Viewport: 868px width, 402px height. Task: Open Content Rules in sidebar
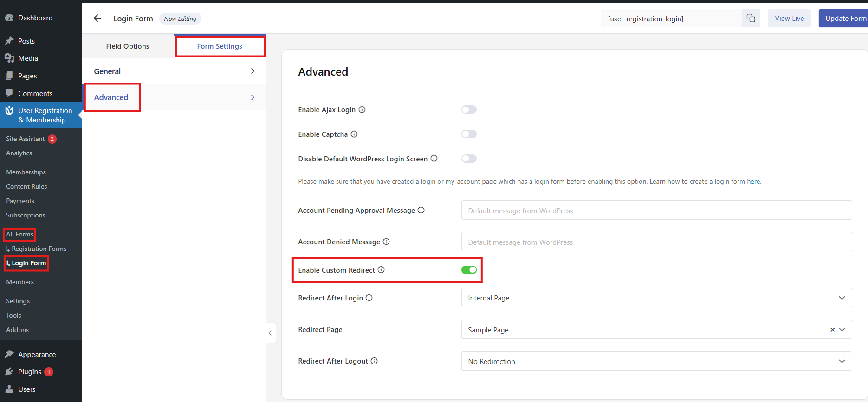point(26,186)
